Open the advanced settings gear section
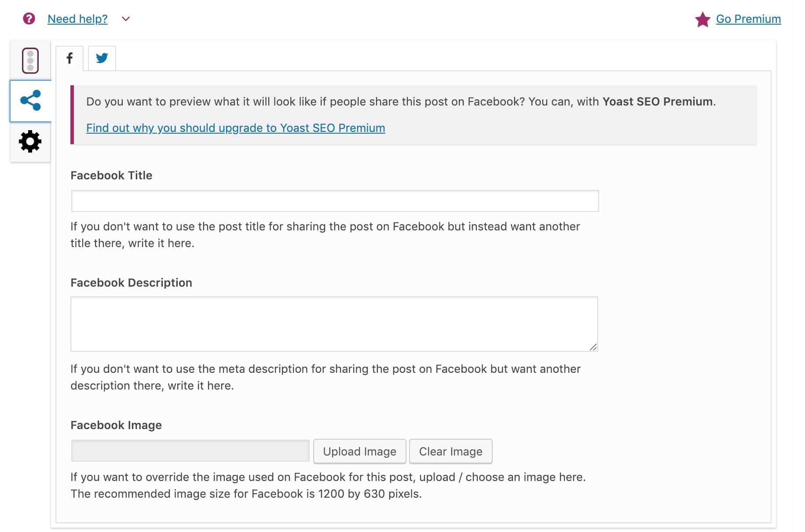 click(30, 142)
